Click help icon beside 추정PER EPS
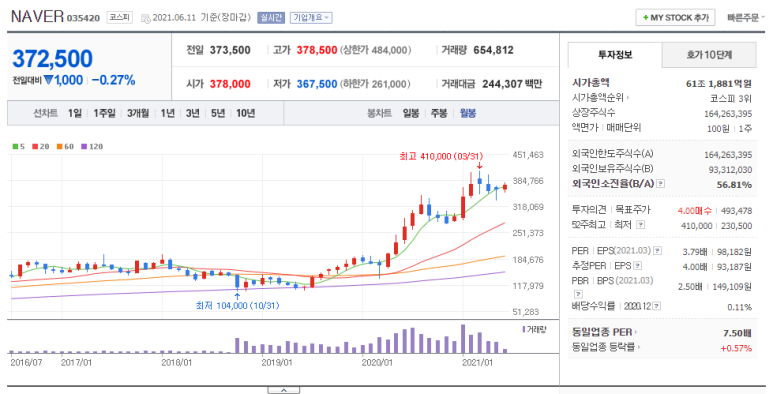The image size is (773, 394). [637, 265]
